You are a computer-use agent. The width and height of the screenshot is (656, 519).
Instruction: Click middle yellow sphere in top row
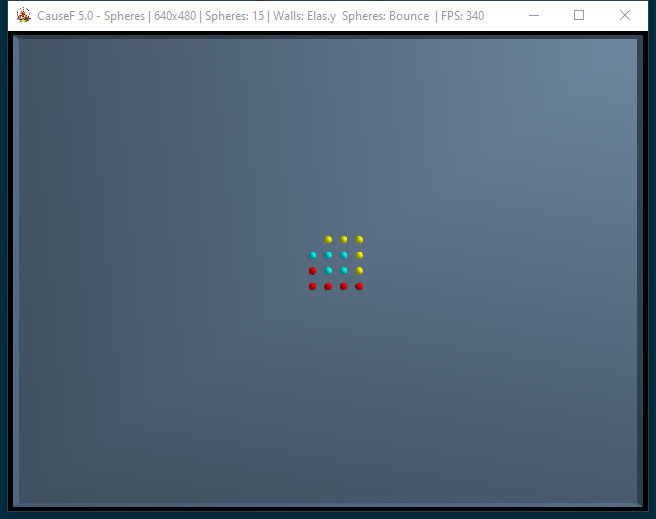click(x=344, y=239)
